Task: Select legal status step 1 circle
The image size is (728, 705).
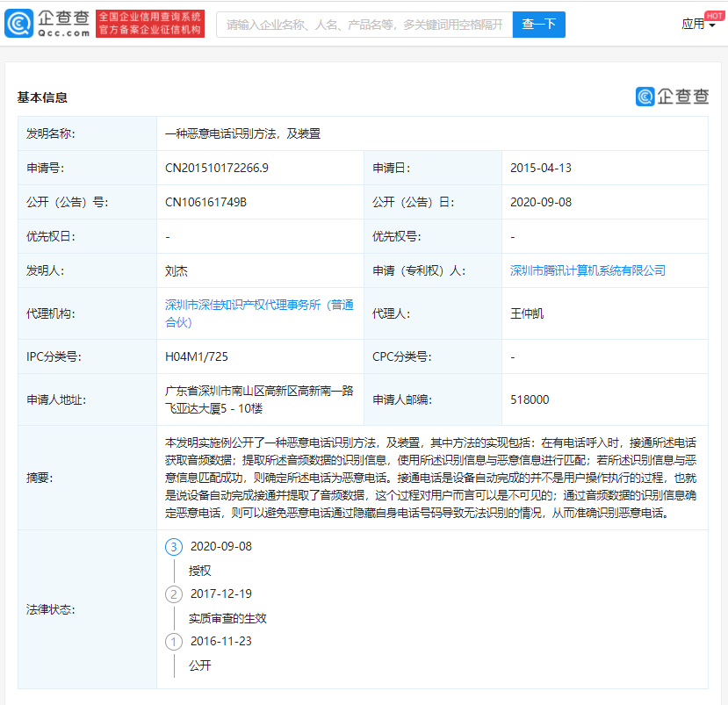Action: click(x=174, y=642)
